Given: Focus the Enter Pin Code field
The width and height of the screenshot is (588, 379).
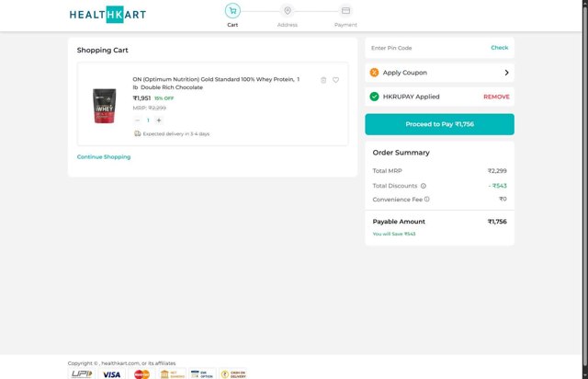Looking at the screenshot, I should coord(427,48).
